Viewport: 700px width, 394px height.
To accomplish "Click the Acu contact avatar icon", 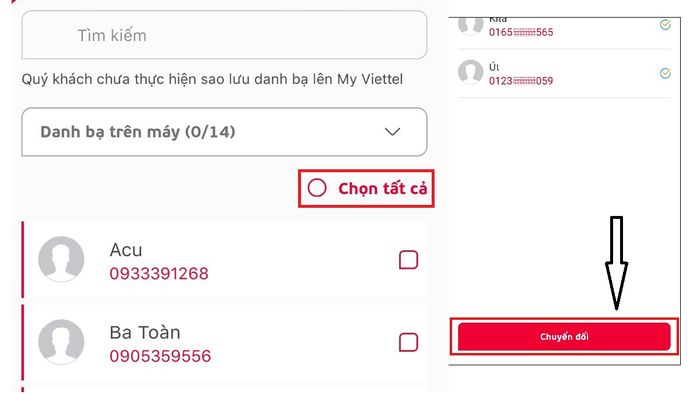I will coord(61,259).
